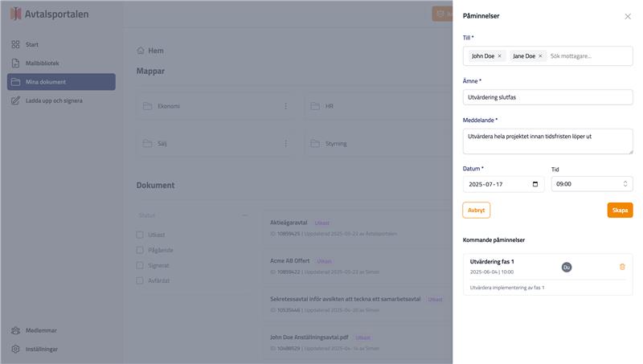Image resolution: width=643 pixels, height=364 pixels.
Task: Enable the Pågående status filter
Action: pyautogui.click(x=140, y=250)
